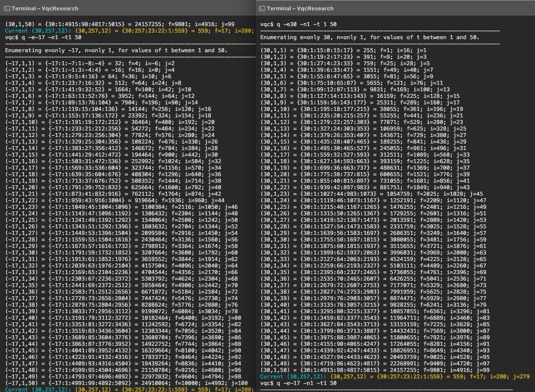The image size is (535, 392).
Task: Select the (30,1,1) row showing 255
Action: point(343,50)
